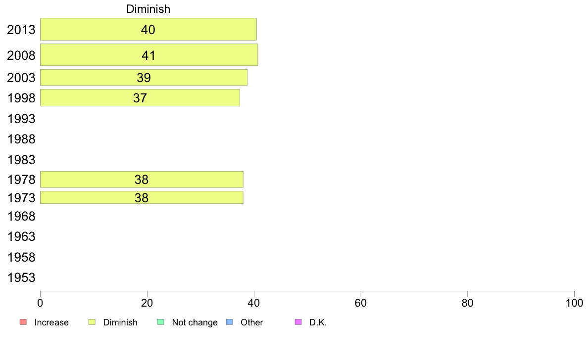Screen dimensions: 588x364
Task: Click the blue Other legend swatch
Action: click(229, 322)
